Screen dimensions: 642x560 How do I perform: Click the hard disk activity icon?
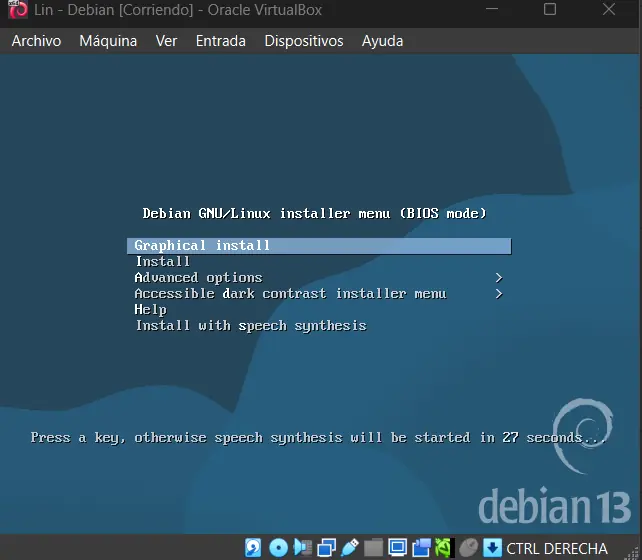254,548
